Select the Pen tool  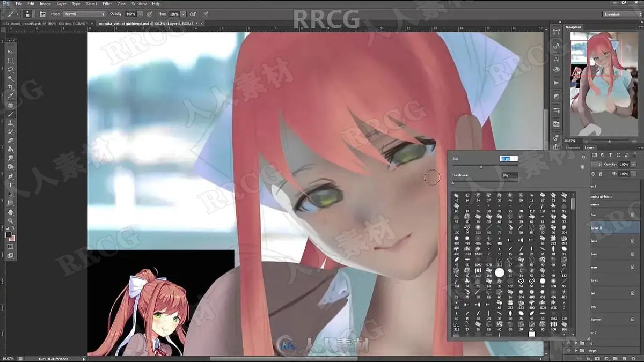pyautogui.click(x=11, y=176)
